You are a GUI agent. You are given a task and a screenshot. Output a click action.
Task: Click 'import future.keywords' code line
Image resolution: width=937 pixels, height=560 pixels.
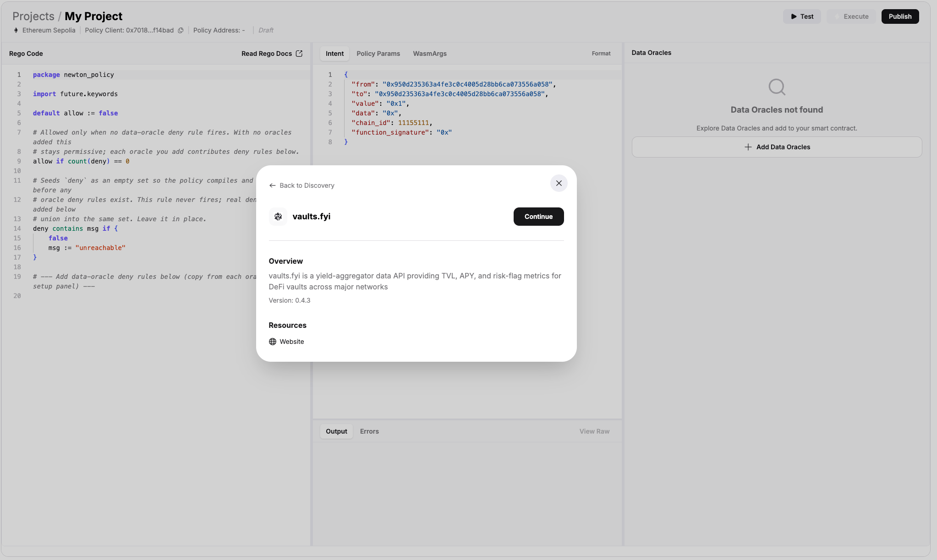pos(75,94)
